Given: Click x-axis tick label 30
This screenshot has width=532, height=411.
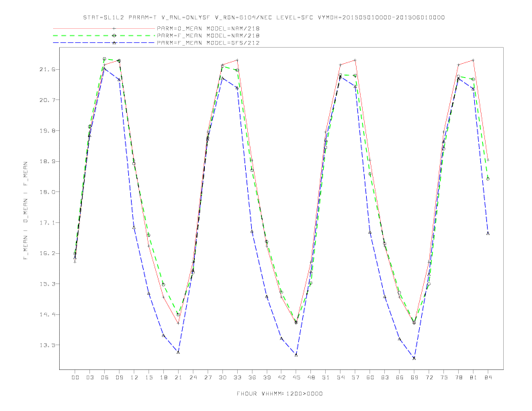Looking at the screenshot, I should [222, 377].
